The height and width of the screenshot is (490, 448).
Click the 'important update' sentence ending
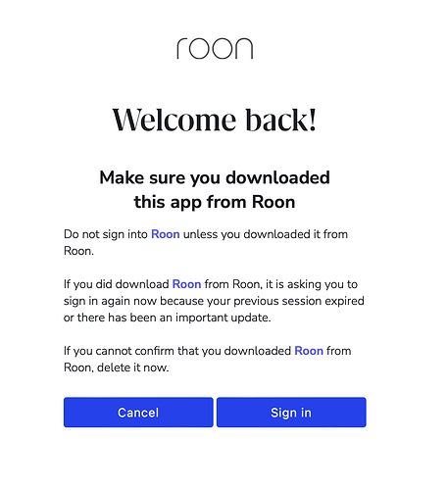click(224, 318)
